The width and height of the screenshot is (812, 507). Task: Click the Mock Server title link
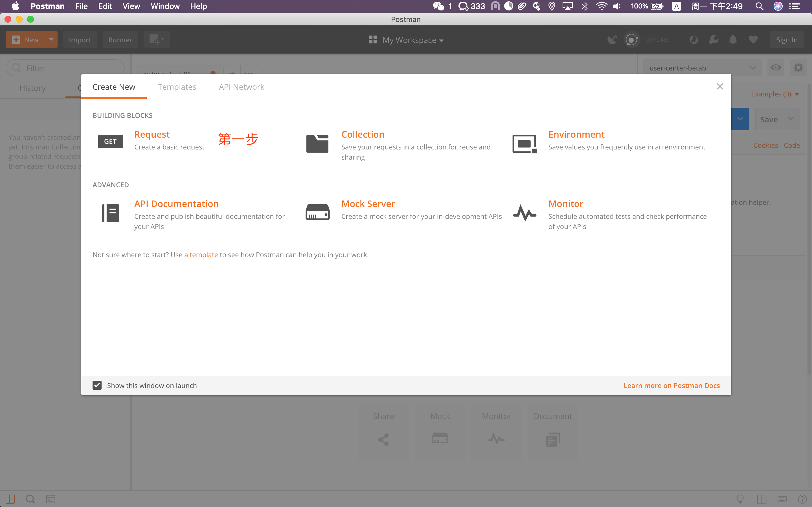(x=368, y=204)
